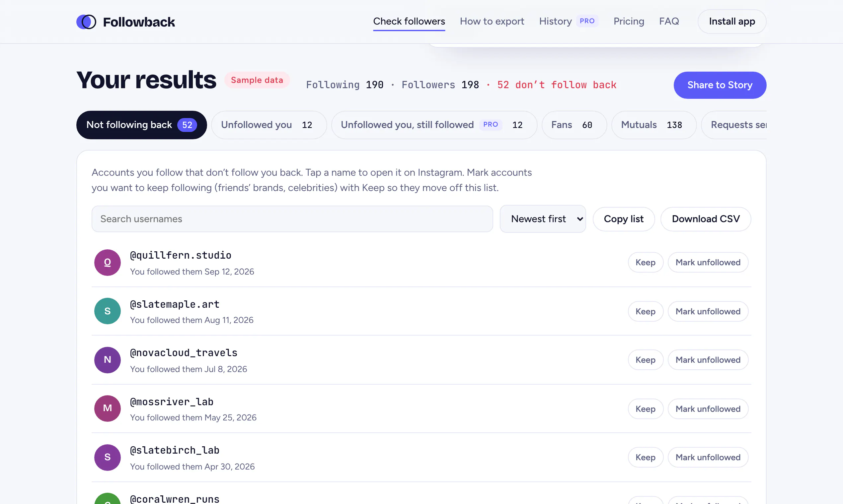The height and width of the screenshot is (504, 843).
Task: Keep @slatebirch_lab
Action: tap(645, 457)
